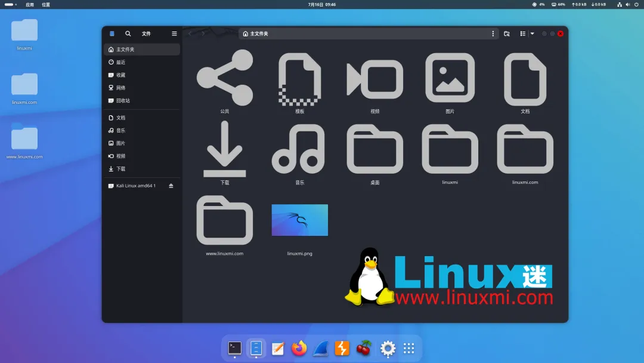Screen dimensions: 644x363
Task: Expand the view options dropdown arrow
Action: pos(532,33)
